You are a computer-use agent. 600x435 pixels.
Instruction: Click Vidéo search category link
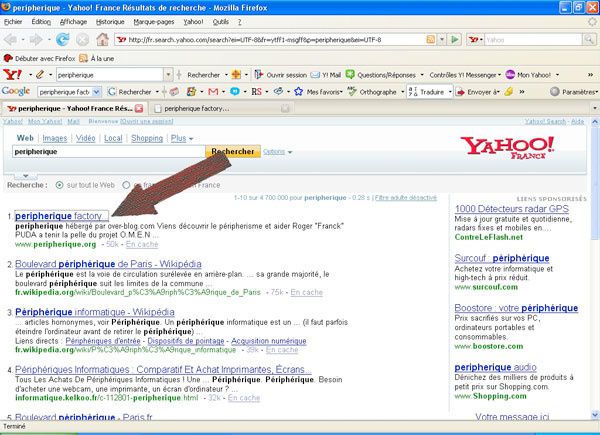pos(86,138)
